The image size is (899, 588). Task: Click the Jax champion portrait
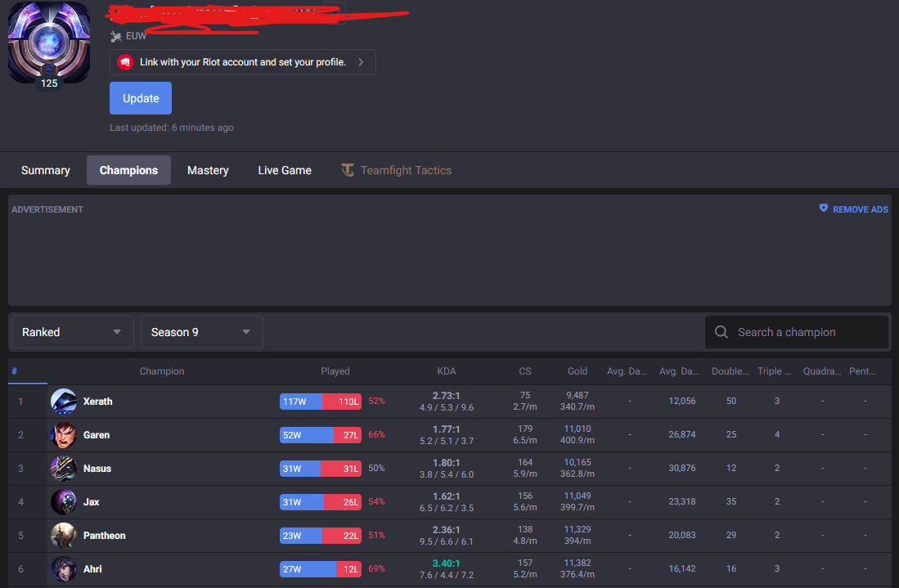(x=64, y=502)
